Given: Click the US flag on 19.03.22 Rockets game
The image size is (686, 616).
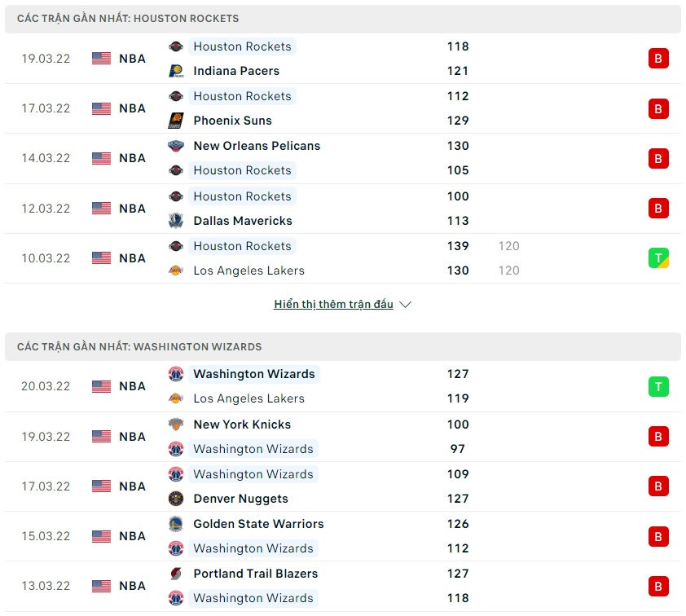Looking at the screenshot, I should 101,59.
